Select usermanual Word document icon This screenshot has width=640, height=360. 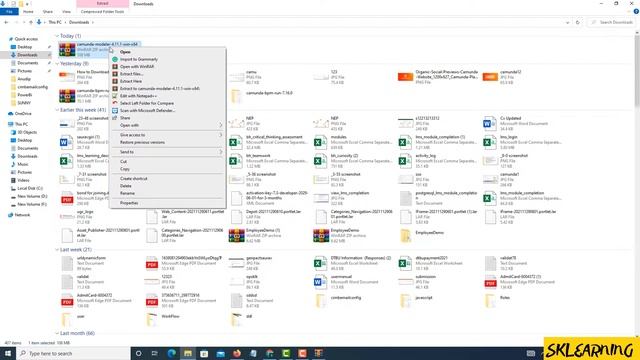click(x=320, y=282)
